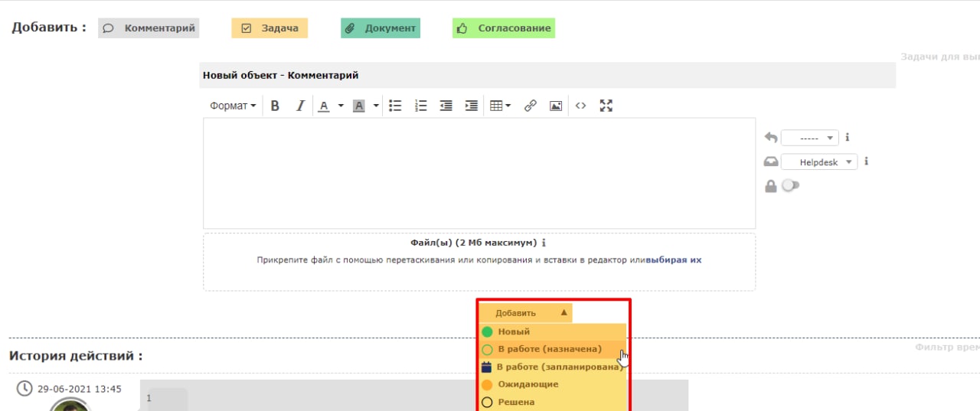The height and width of the screenshot is (411, 980).
Task: Click the История действий heading
Action: pyautogui.click(x=76, y=356)
